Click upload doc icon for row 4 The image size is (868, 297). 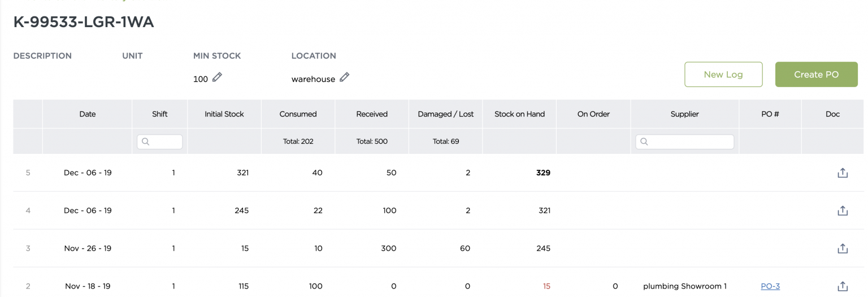pos(842,211)
